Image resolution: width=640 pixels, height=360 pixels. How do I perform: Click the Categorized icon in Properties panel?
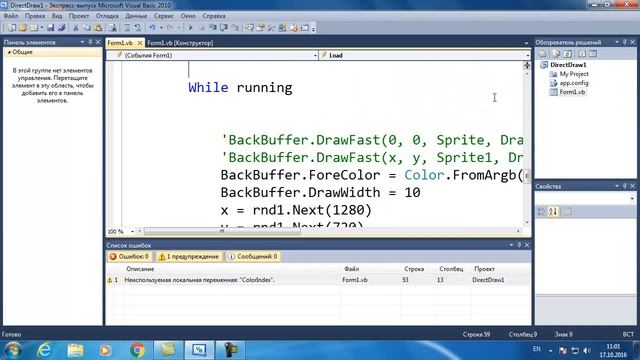(541, 211)
